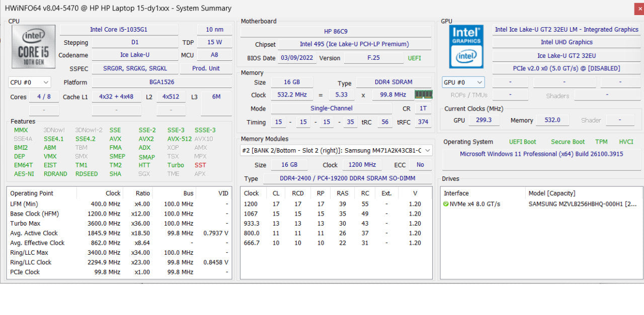Click the DDR4 SDRAM memory type value
644x315 pixels.
tap(393, 82)
